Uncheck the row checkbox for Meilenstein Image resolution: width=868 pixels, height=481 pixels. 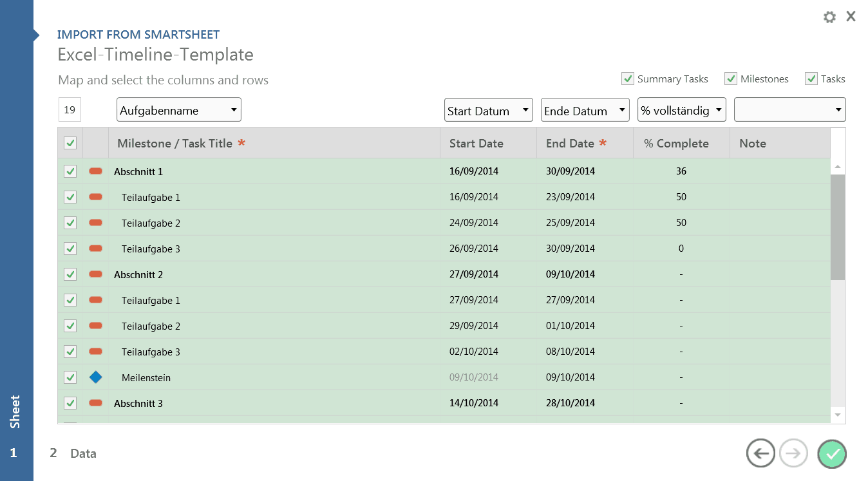click(70, 377)
